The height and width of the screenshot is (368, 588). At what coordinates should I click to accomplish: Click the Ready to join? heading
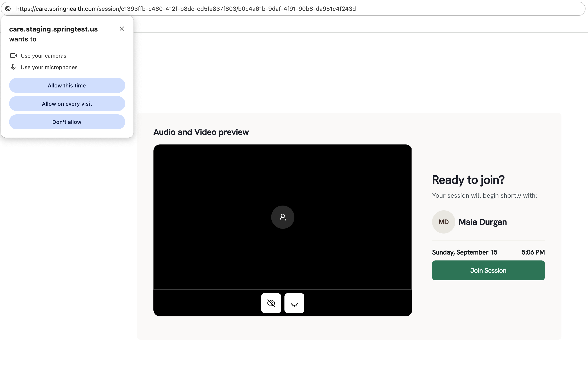point(468,180)
